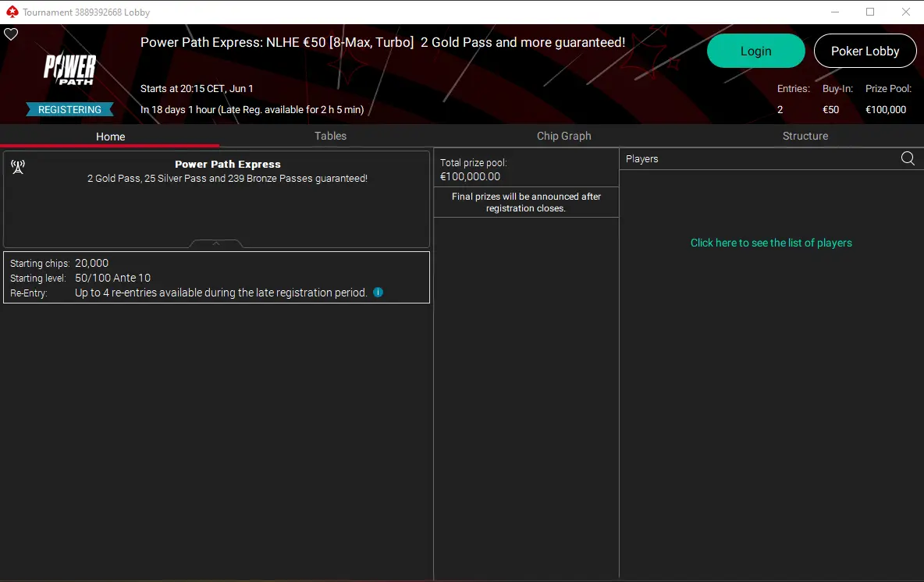Click the header Prize Pool value €100,000
The width and height of the screenshot is (924, 582).
(x=886, y=109)
